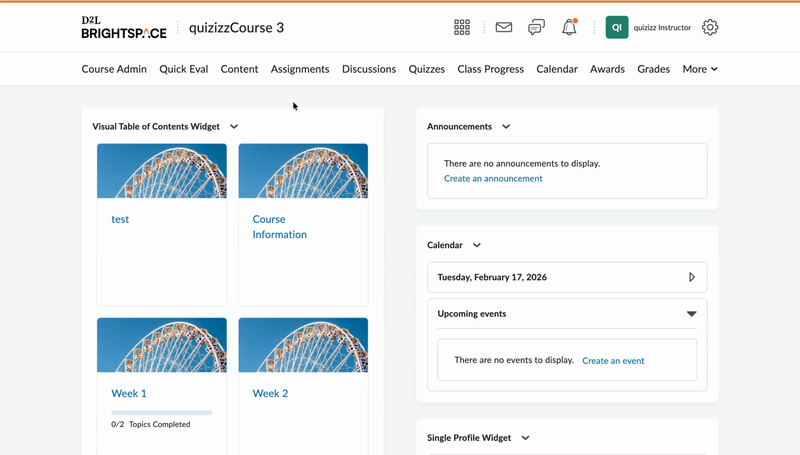
Task: Click the QI user avatar
Action: point(617,28)
